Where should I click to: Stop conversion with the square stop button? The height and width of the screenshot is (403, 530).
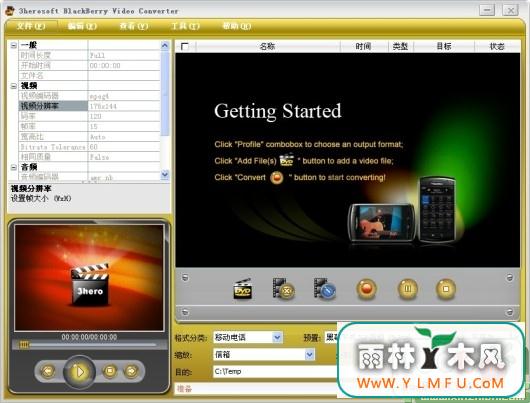point(445,289)
